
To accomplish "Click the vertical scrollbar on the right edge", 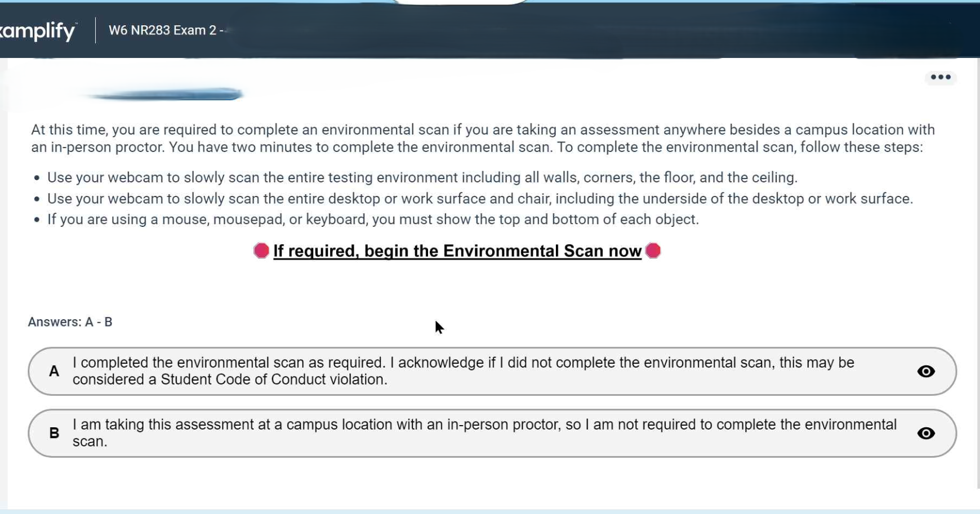I will pyautogui.click(x=977, y=281).
